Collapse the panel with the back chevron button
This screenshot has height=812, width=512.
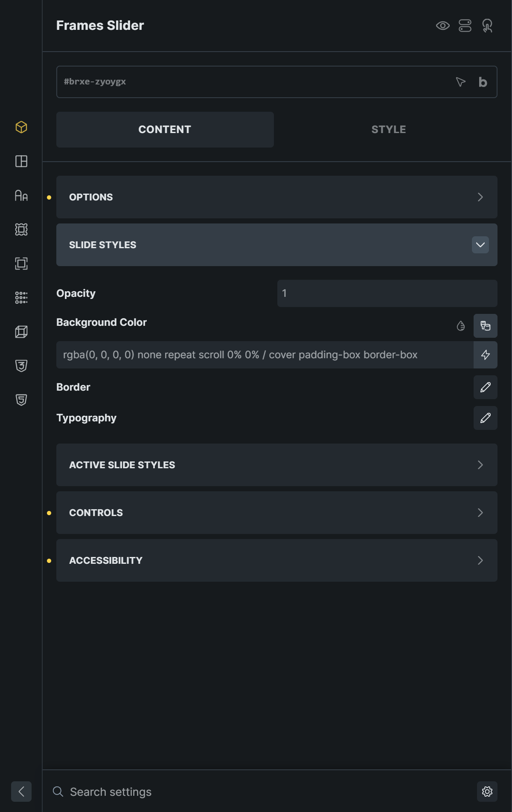(x=21, y=792)
